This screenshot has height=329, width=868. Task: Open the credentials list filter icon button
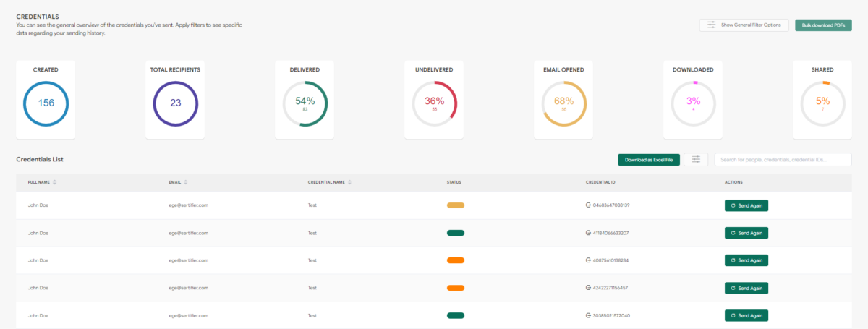click(x=696, y=160)
